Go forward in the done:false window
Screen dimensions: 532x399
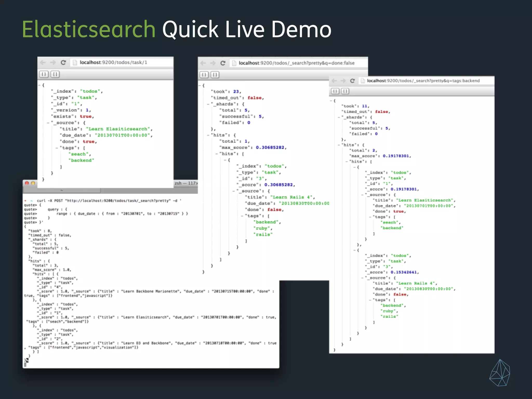213,63
